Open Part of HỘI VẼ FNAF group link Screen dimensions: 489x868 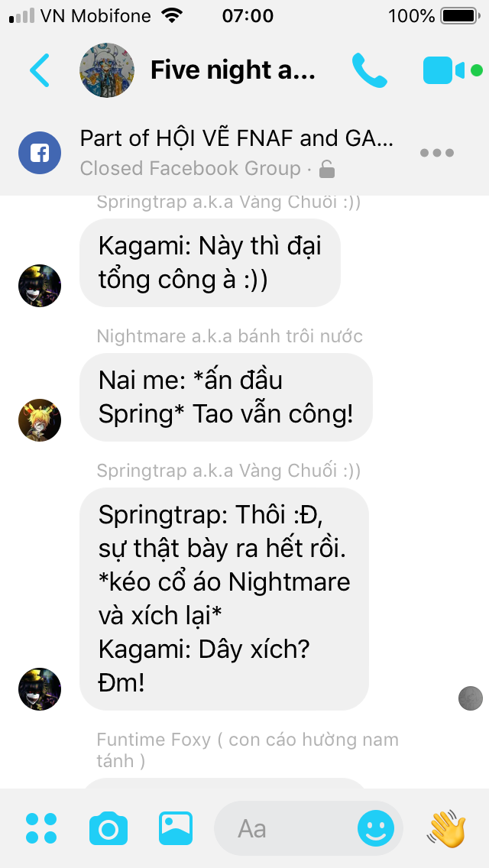[x=237, y=138]
